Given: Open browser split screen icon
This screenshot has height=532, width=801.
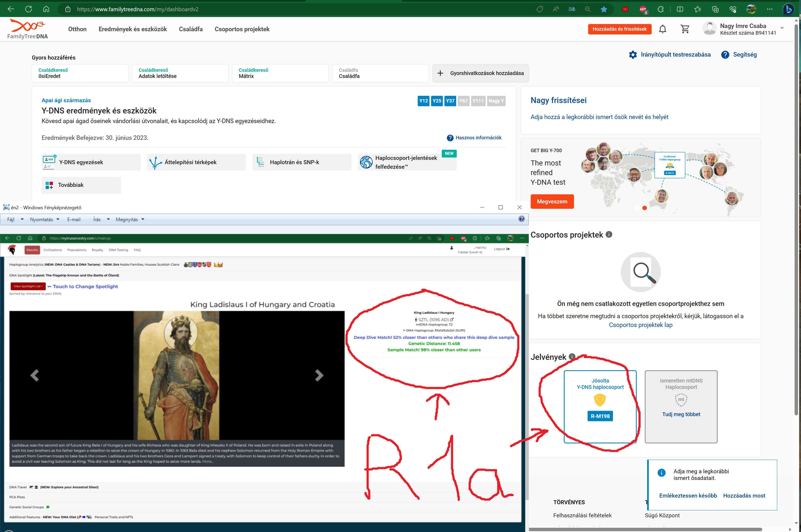Looking at the screenshot, I should 680,9.
